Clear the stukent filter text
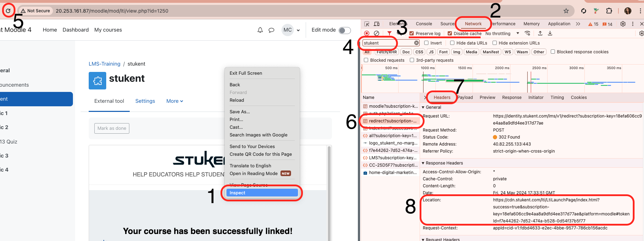 (x=416, y=43)
